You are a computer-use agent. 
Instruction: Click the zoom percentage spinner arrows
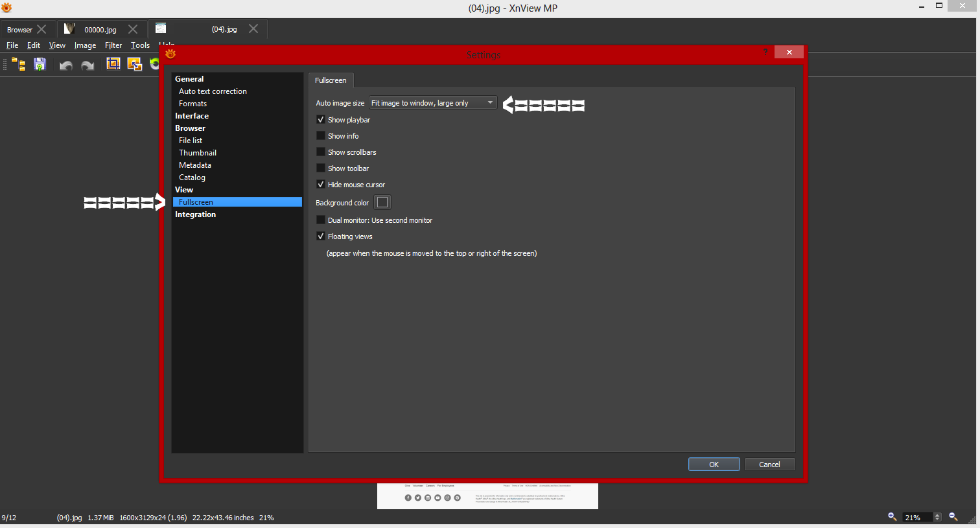click(937, 517)
